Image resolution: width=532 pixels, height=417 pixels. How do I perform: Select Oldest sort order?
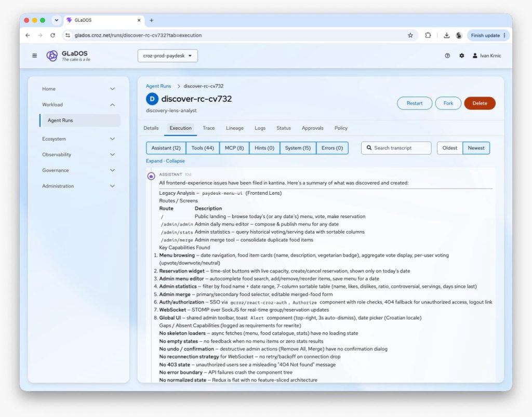coord(449,148)
